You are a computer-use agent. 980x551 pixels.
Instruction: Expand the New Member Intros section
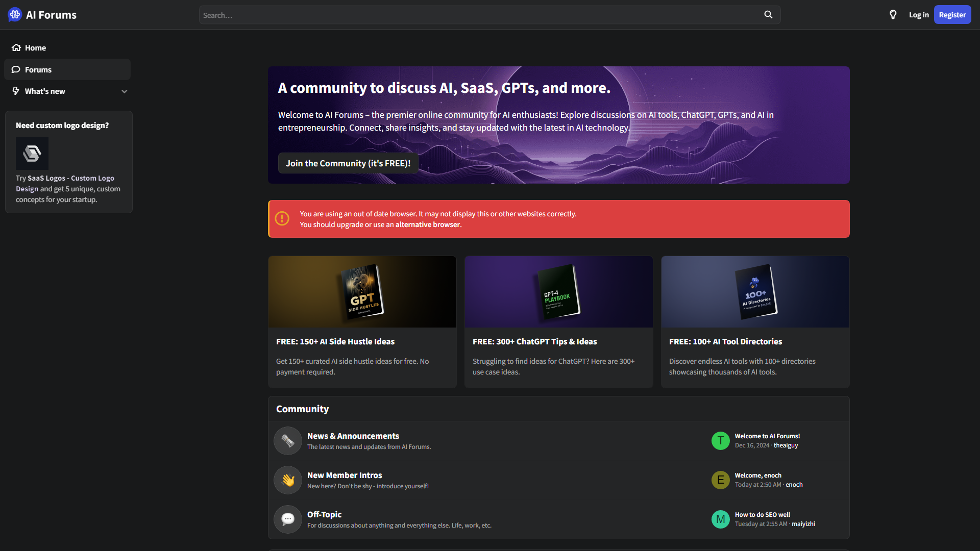pyautogui.click(x=344, y=474)
